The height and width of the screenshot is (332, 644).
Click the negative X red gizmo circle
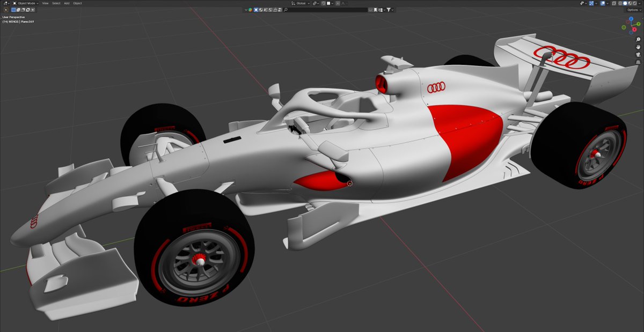628,22
